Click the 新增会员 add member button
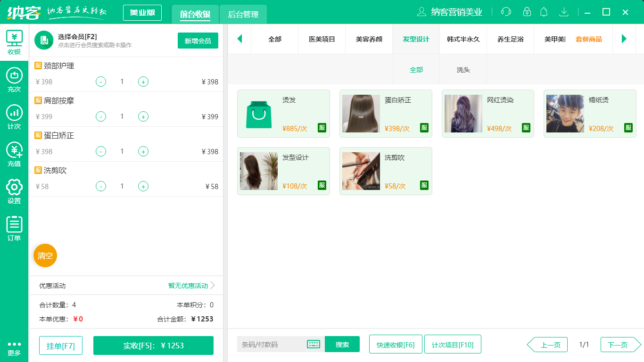Image resolution: width=644 pixels, height=362 pixels. coord(198,41)
